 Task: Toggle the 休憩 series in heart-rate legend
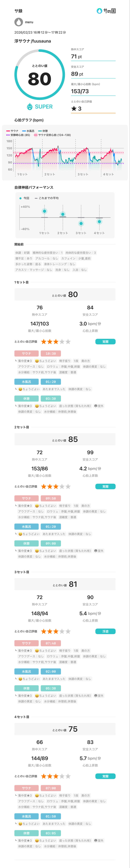pos(43,131)
